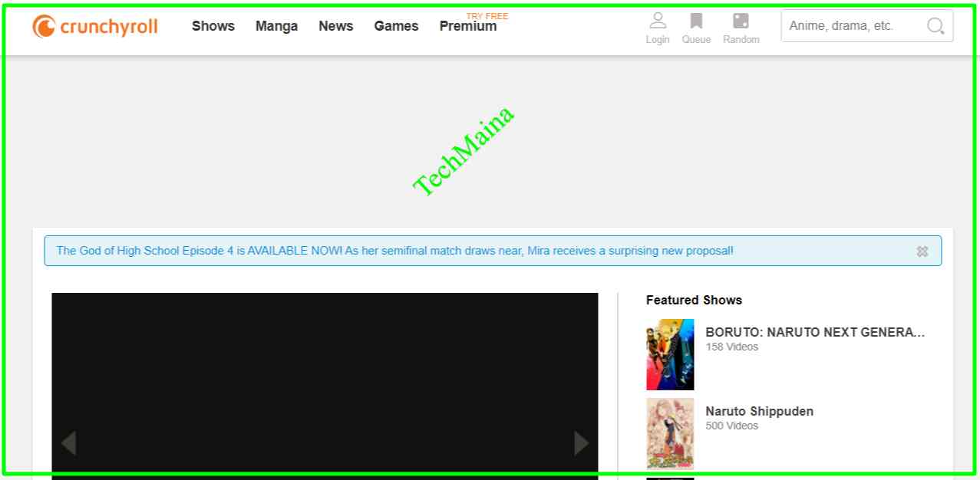Screen dimensions: 980x480
Task: Open the BORUTO: NARUTO NEXT GENERATIONS title link
Action: [x=815, y=332]
